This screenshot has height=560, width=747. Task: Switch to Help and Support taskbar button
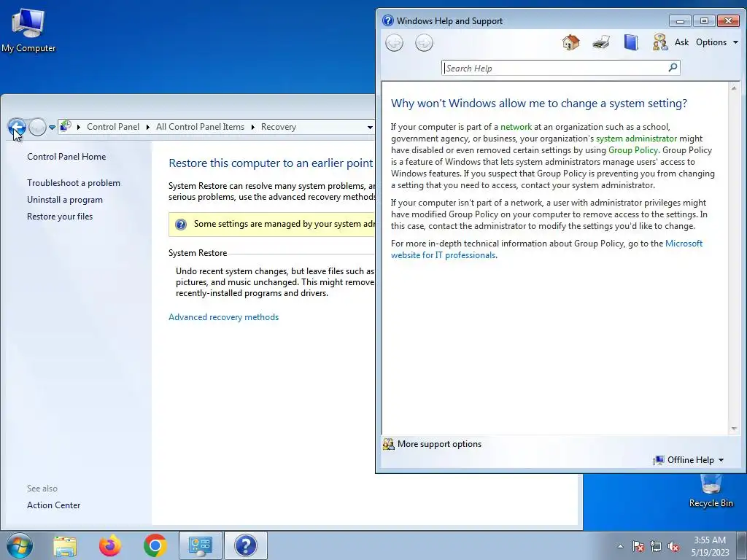click(245, 545)
